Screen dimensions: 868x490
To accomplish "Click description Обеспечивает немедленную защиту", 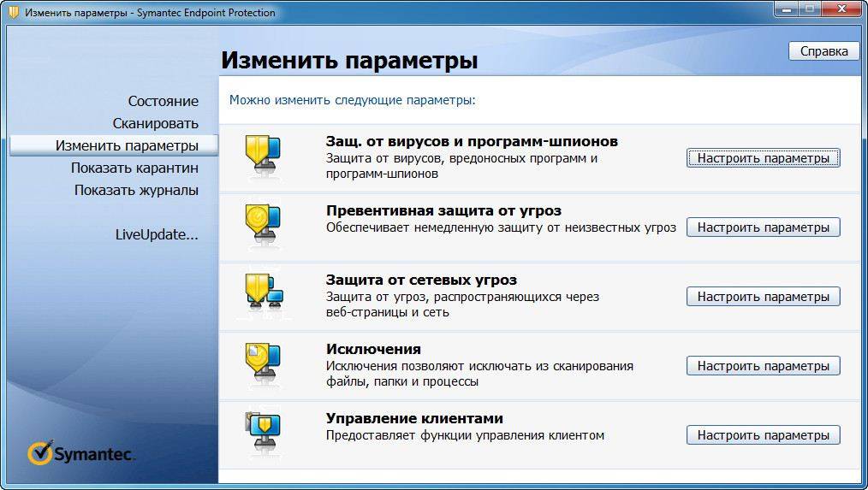I will pos(501,227).
